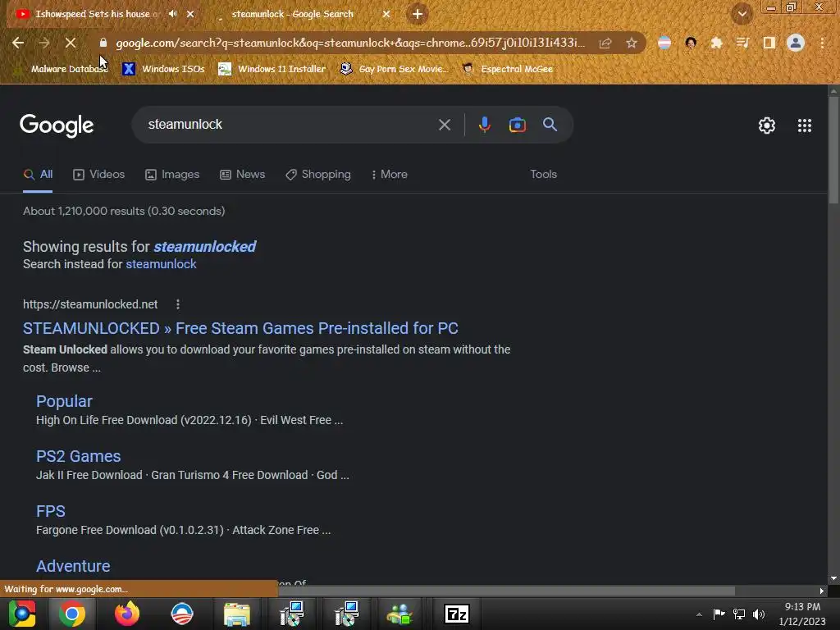Search by image with the camera icon
The width and height of the screenshot is (840, 630).
517,125
